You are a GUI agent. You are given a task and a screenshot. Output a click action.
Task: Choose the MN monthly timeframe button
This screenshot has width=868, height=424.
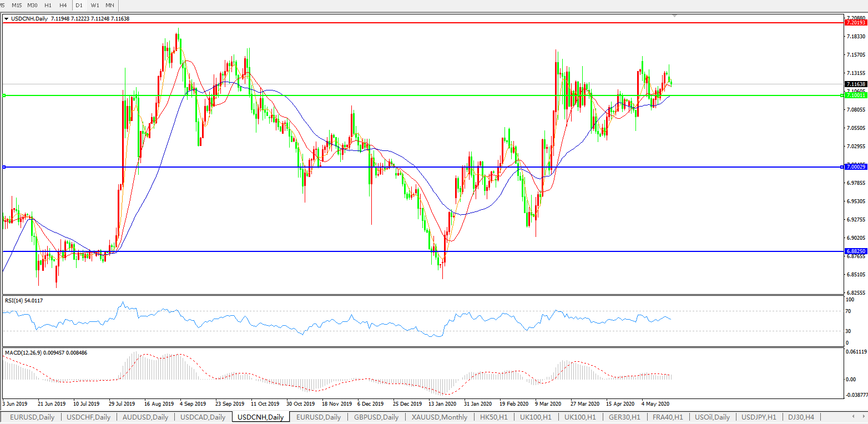110,5
